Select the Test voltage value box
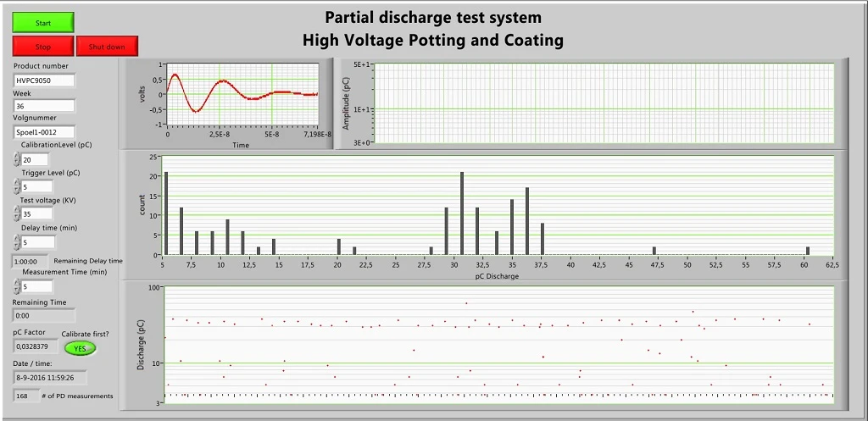The height and width of the screenshot is (421, 868). pos(37,214)
